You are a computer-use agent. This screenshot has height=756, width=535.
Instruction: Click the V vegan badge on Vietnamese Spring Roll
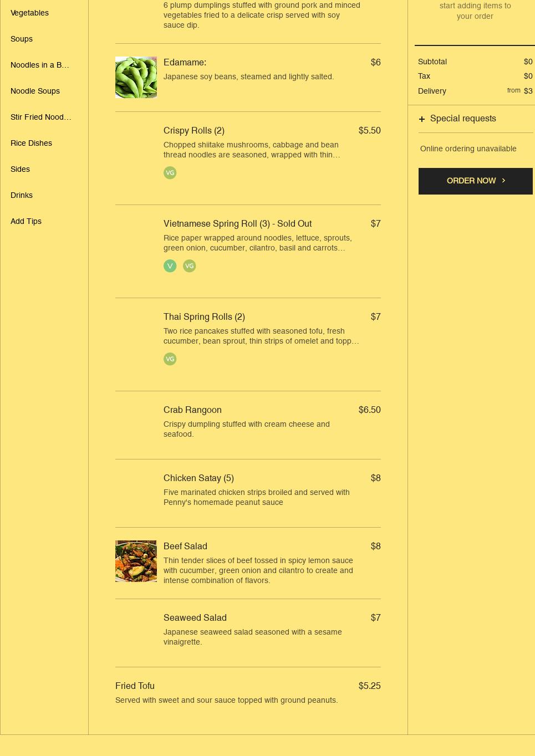point(170,266)
